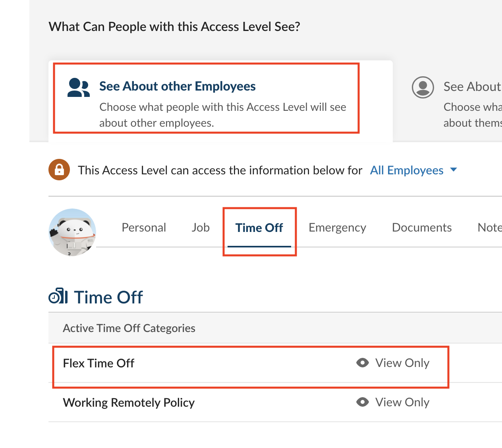Click the Working Remotely Policy category name
Image resolution: width=502 pixels, height=448 pixels.
129,403
